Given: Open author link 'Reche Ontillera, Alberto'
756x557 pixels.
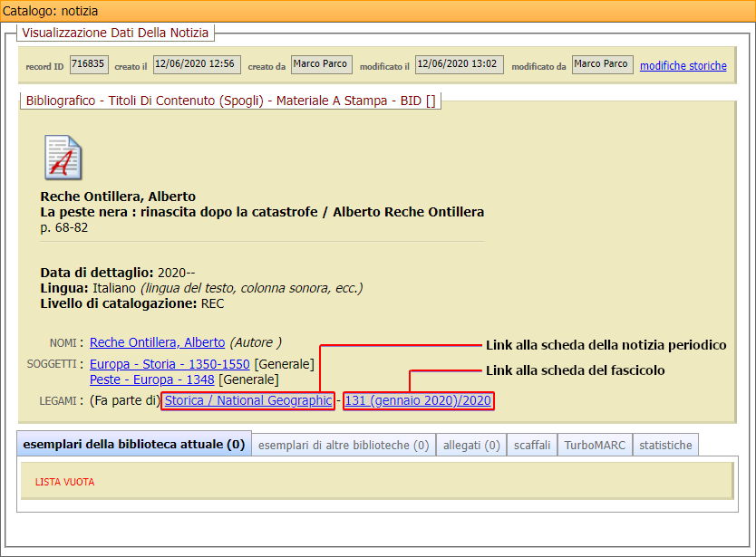Looking at the screenshot, I should 157,342.
